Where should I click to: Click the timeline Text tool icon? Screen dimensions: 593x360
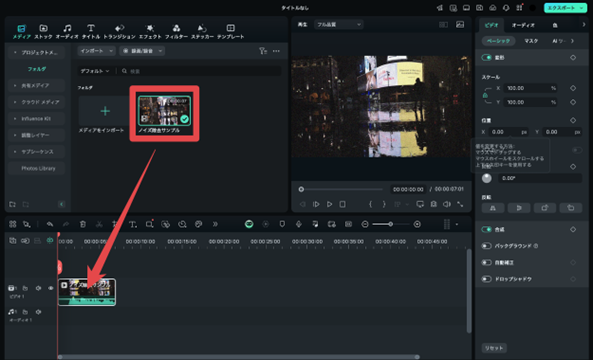pyautogui.click(x=133, y=224)
